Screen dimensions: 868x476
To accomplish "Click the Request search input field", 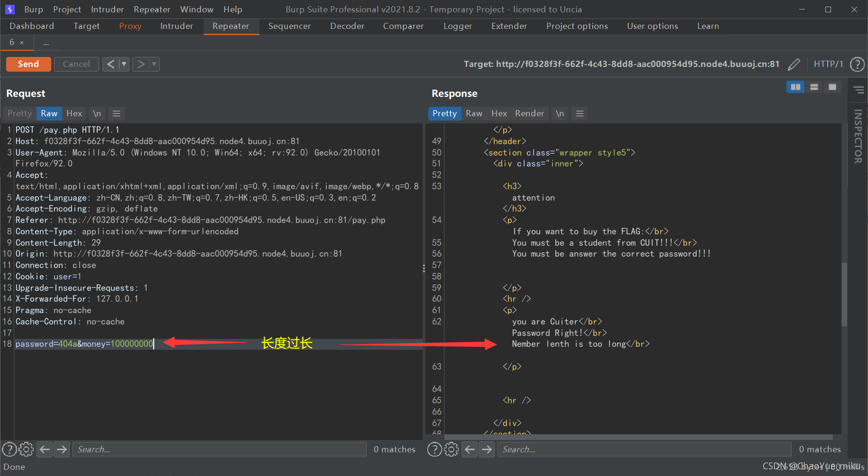I will point(220,449).
